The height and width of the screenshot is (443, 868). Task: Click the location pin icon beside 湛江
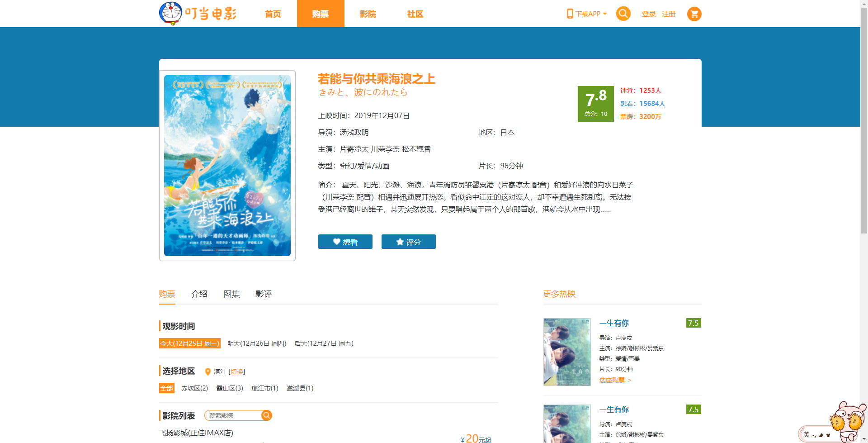tap(208, 372)
